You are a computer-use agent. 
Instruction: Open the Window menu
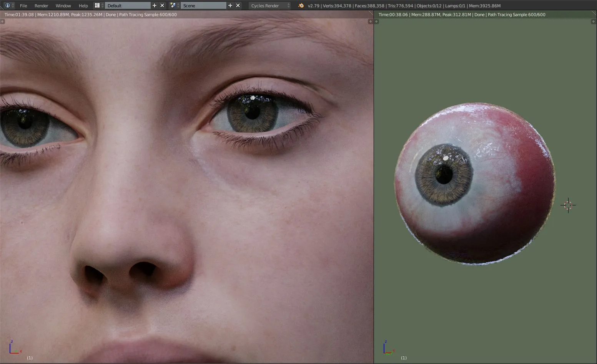tap(63, 6)
